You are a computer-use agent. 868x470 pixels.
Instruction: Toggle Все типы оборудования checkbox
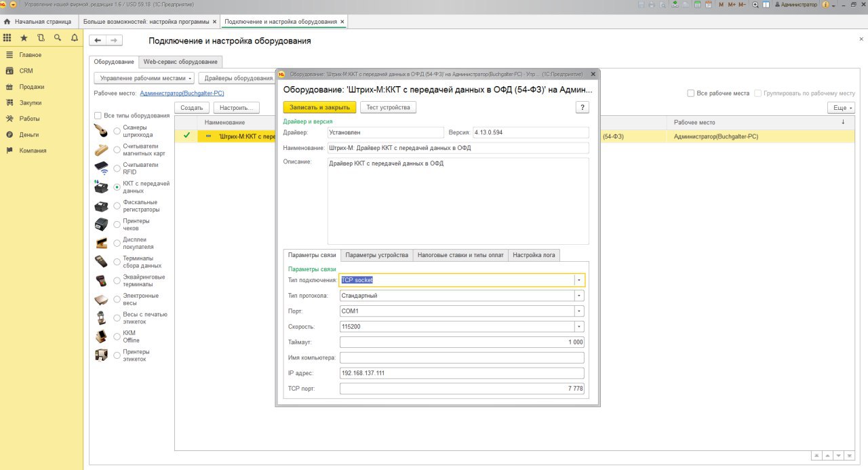point(98,115)
